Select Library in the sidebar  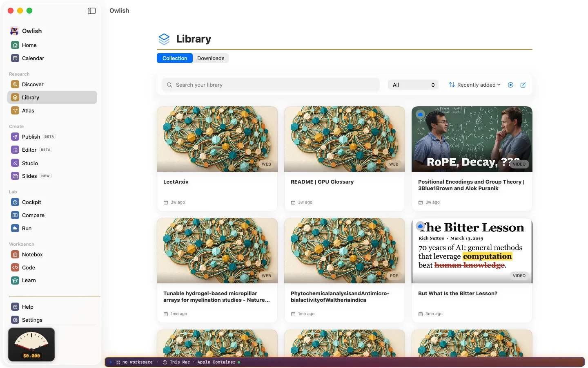[x=52, y=97]
